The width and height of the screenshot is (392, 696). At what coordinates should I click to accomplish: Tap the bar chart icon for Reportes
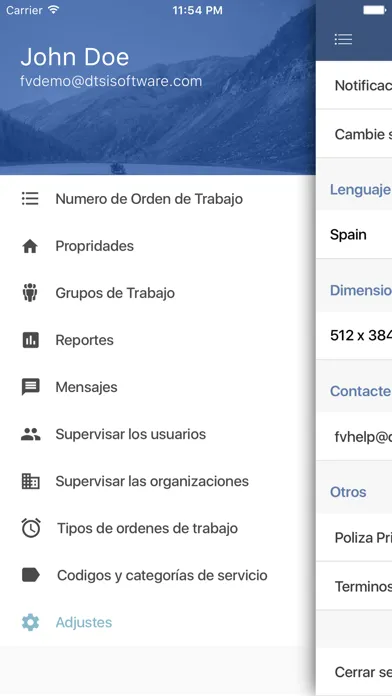(x=31, y=340)
